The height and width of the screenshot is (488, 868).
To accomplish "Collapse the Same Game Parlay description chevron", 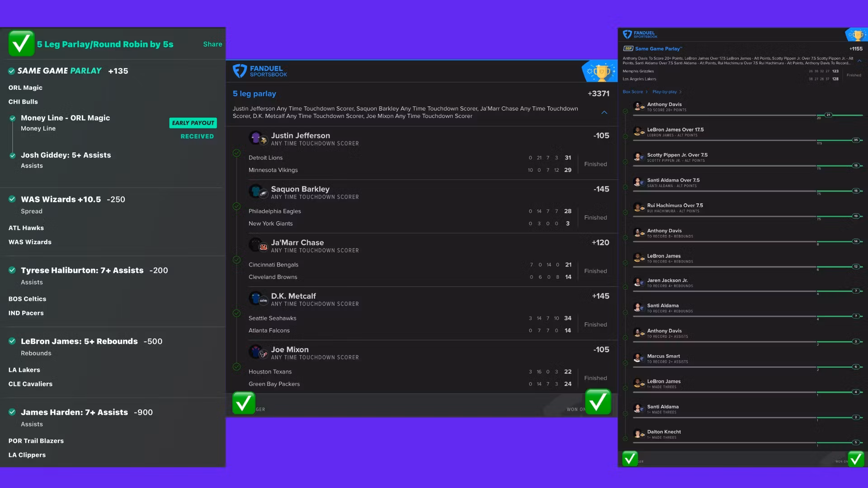I will click(859, 61).
